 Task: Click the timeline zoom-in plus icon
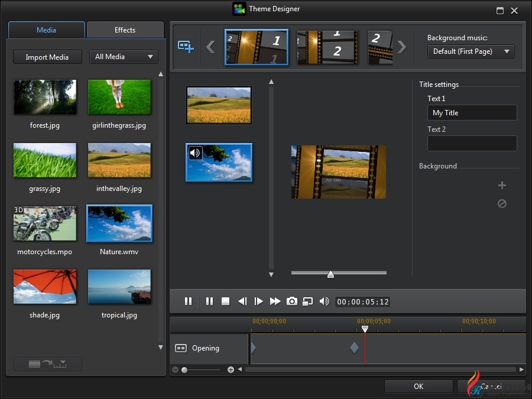pyautogui.click(x=231, y=370)
